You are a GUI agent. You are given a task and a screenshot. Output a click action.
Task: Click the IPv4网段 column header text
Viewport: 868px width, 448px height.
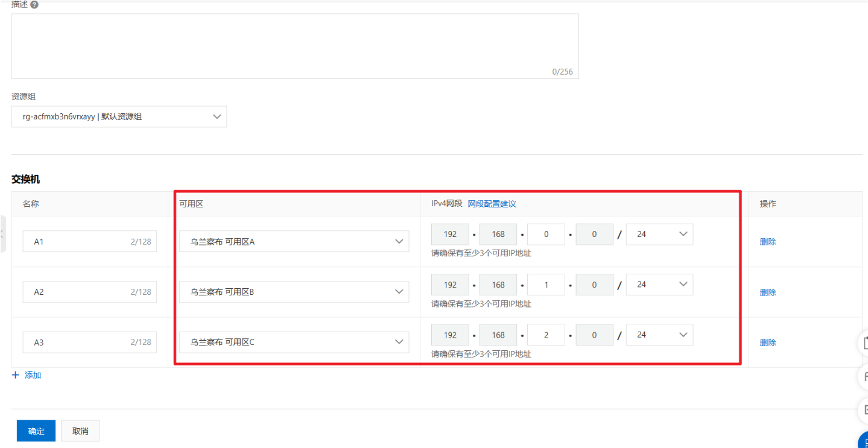[447, 204]
